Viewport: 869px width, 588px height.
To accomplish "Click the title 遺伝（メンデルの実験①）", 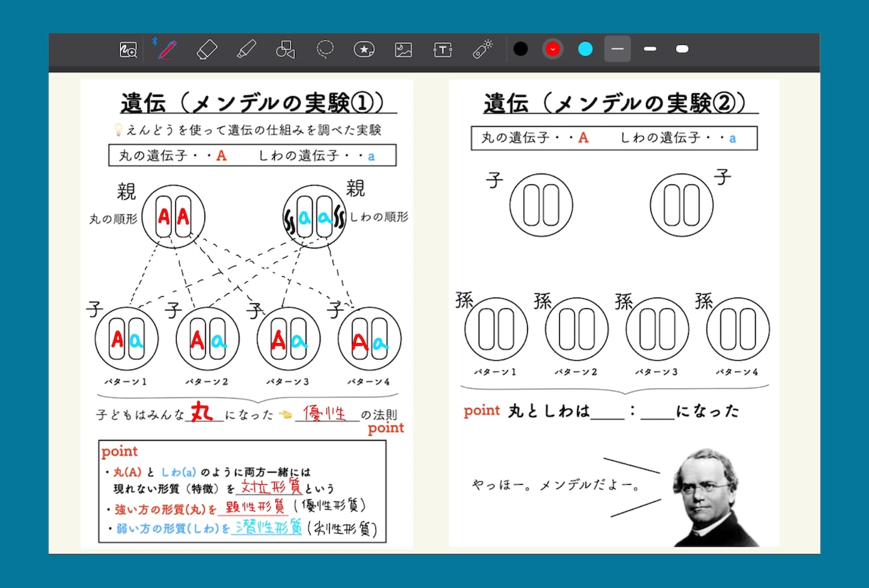I will point(253,103).
